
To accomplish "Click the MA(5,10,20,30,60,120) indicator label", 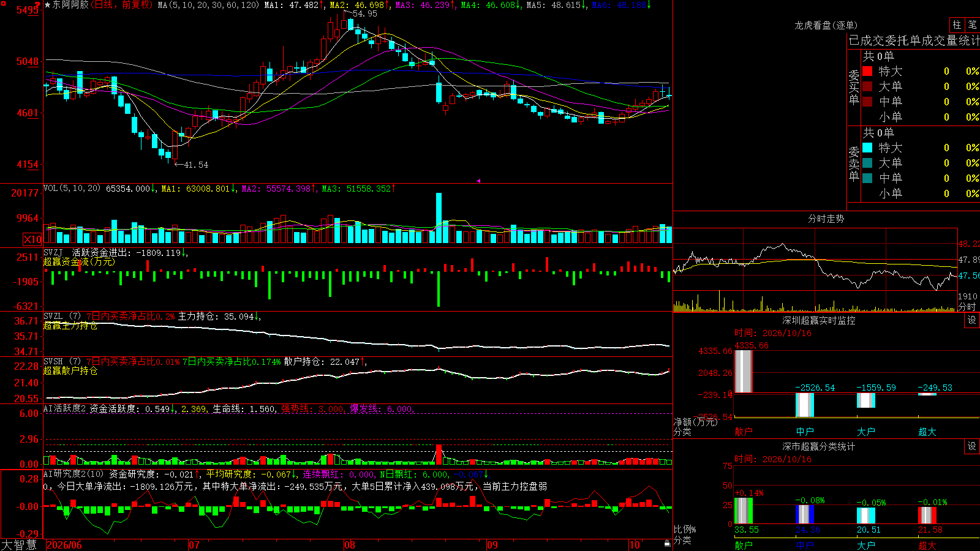I will [208, 5].
